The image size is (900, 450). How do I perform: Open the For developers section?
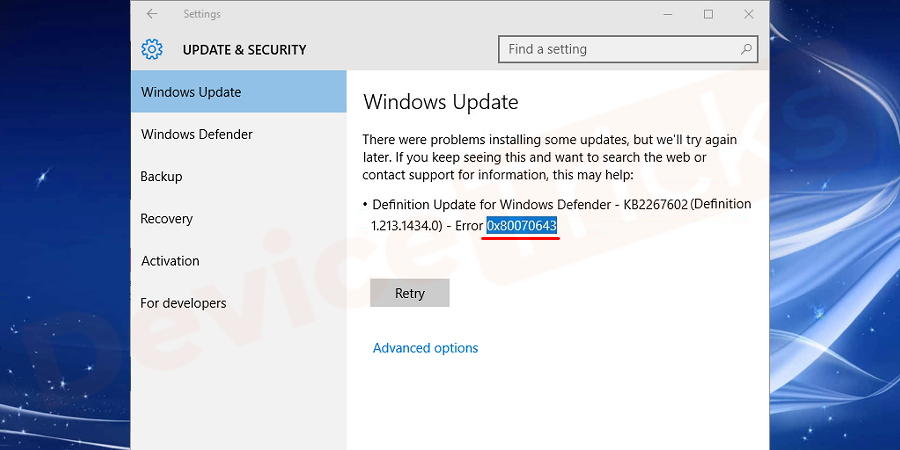pos(239,303)
